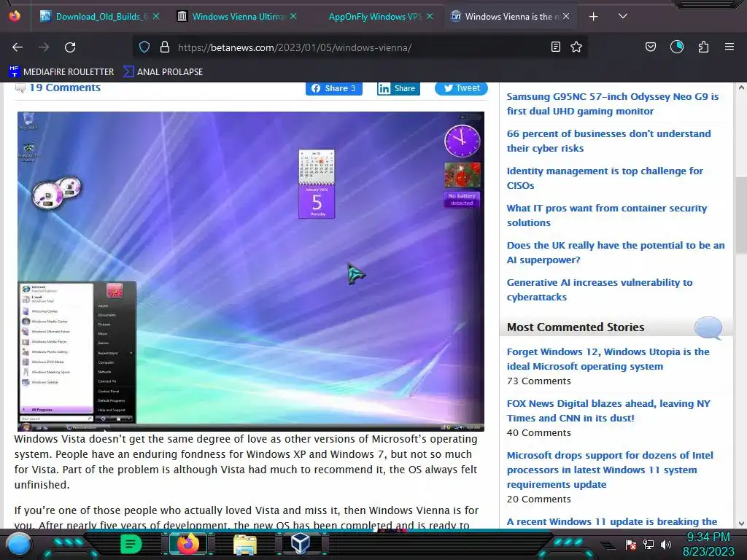This screenshot has height=560, width=747.
Task: Click the Firefox taskbar icon
Action: click(x=188, y=544)
